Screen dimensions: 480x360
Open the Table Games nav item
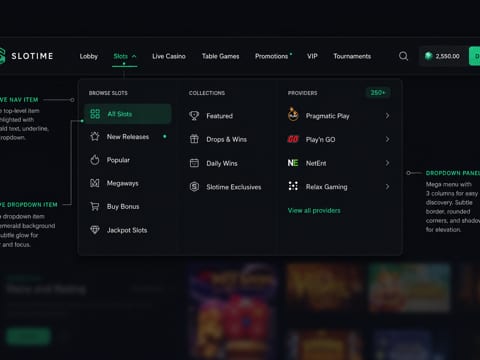(220, 56)
